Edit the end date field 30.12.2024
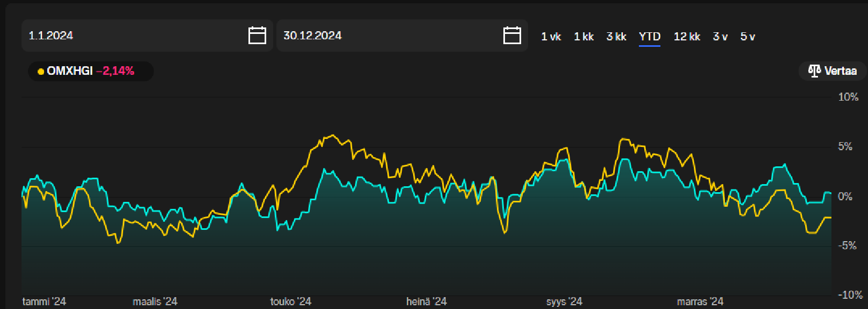Image resolution: width=868 pixels, height=309 pixels. (402, 36)
